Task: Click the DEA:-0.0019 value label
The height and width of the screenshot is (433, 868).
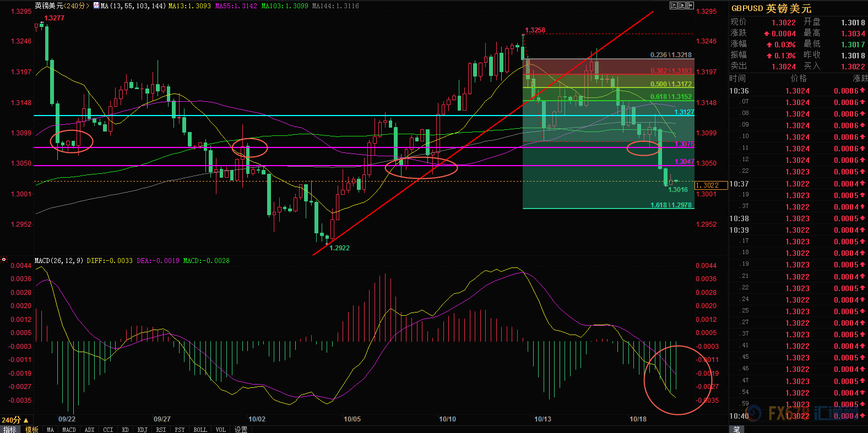Action: point(158,261)
